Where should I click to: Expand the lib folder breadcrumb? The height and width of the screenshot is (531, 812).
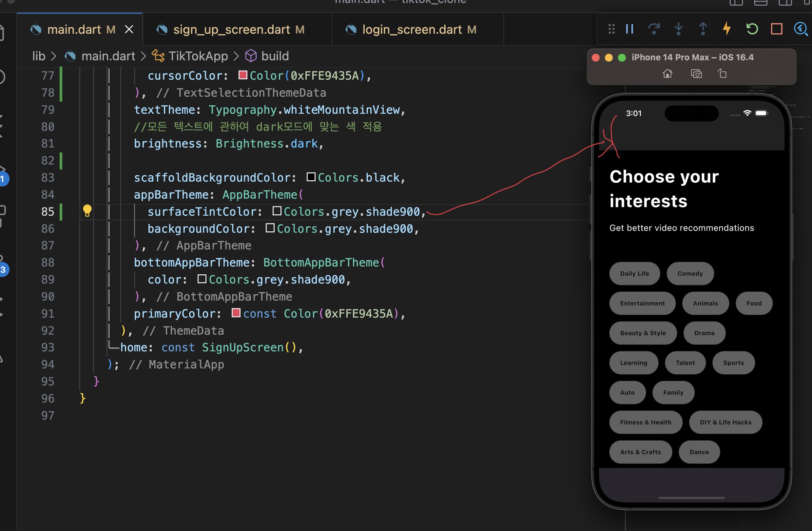click(x=39, y=56)
